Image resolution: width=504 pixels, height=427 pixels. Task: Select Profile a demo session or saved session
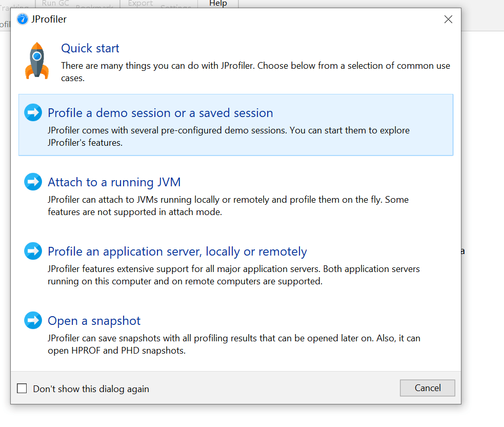coord(160,113)
